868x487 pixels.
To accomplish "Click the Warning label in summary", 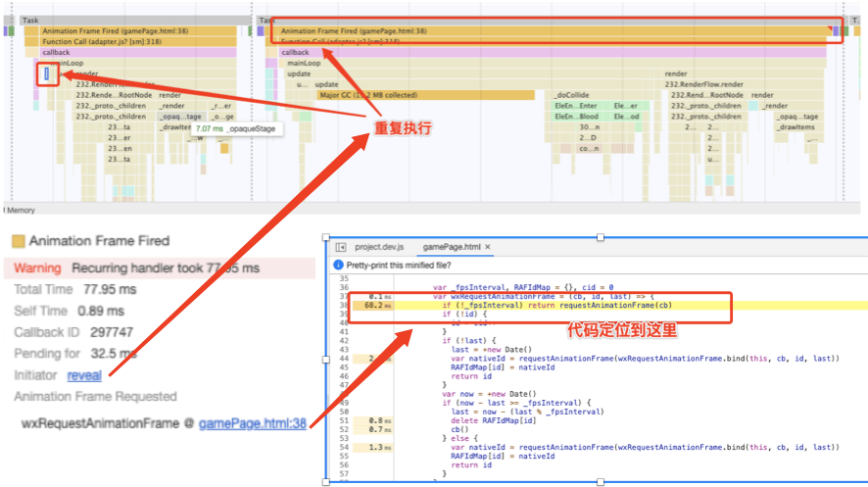I will pyautogui.click(x=37, y=268).
